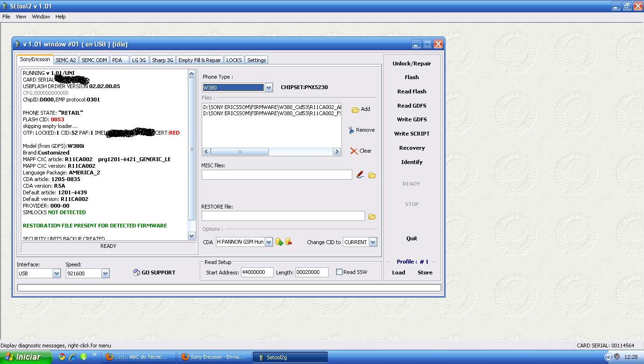Open the Empty Fill & Repair tab
This screenshot has width=644, height=364.
pyautogui.click(x=199, y=60)
